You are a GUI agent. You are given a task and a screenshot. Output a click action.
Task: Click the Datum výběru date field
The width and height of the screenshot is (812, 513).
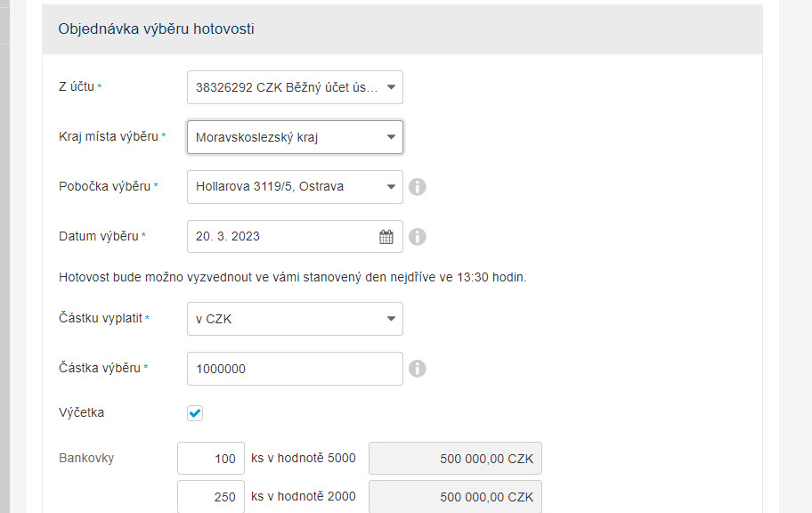[295, 236]
